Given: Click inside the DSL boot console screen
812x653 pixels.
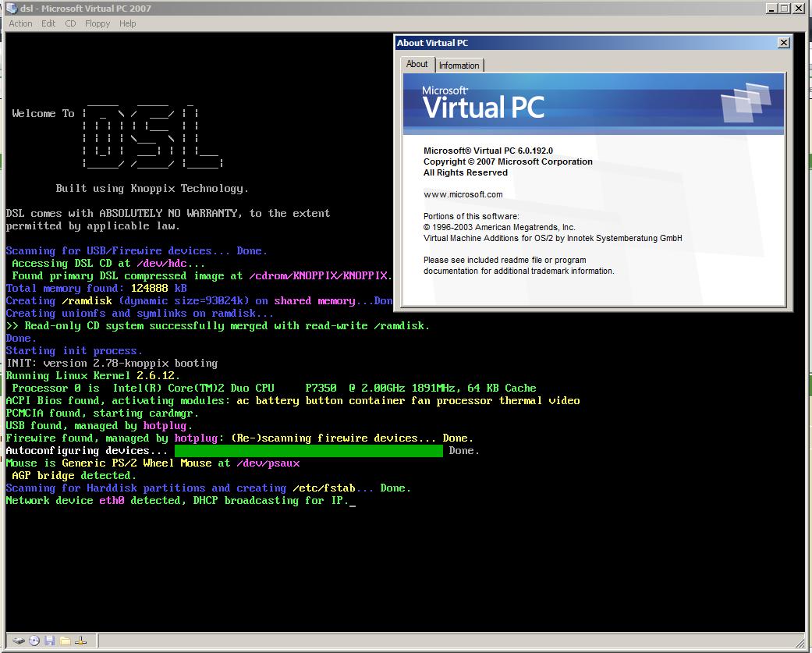Looking at the screenshot, I should (195, 546).
